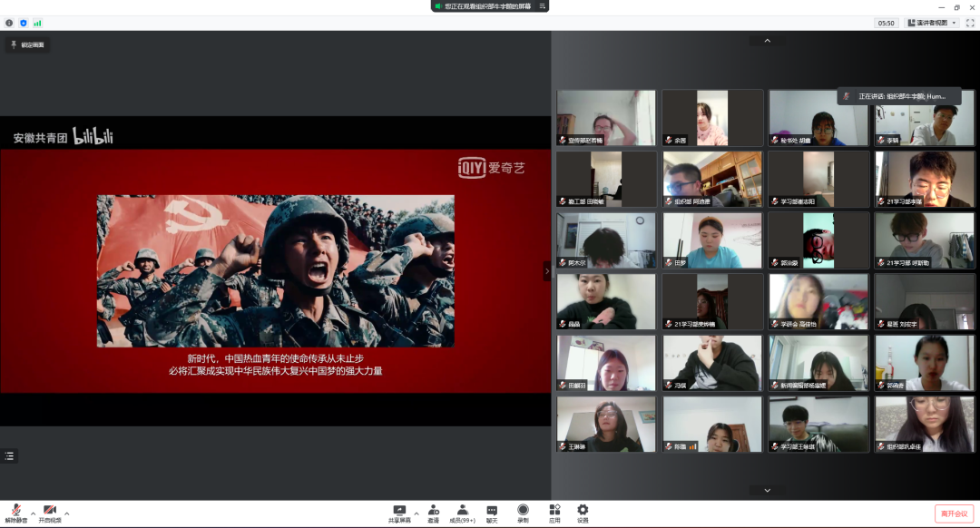This screenshot has height=528, width=980.
Task: Expand audio options arrow beside microphone
Action: 33,513
